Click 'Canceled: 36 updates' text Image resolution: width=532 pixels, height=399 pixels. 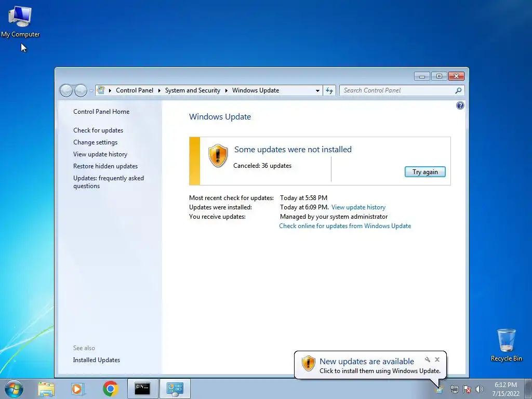coord(262,166)
